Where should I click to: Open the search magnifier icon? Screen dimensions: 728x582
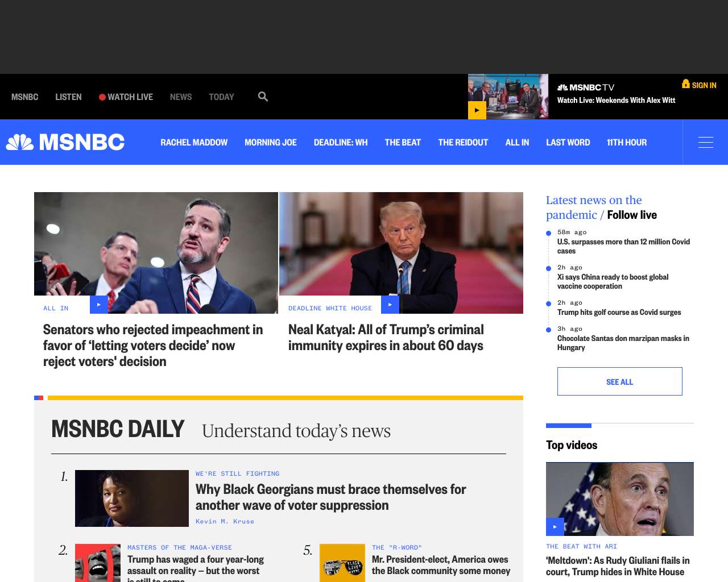(263, 97)
